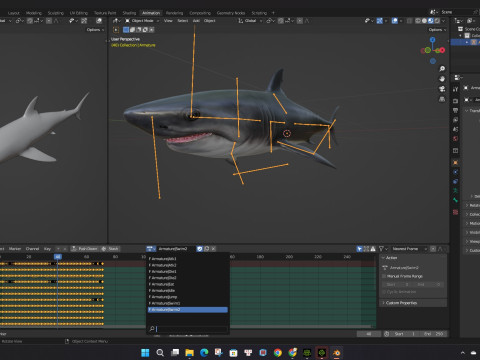Toggle proportional editing in viewport header
480x360 pixels.
tap(300, 21)
